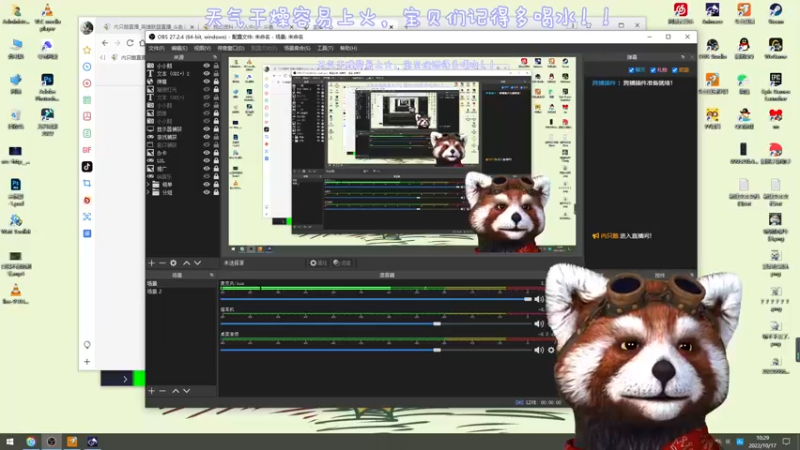The image size is (800, 450).
Task: Uncheck the pink-labeled checkbox in 弹幕 panel
Action: [x=653, y=70]
